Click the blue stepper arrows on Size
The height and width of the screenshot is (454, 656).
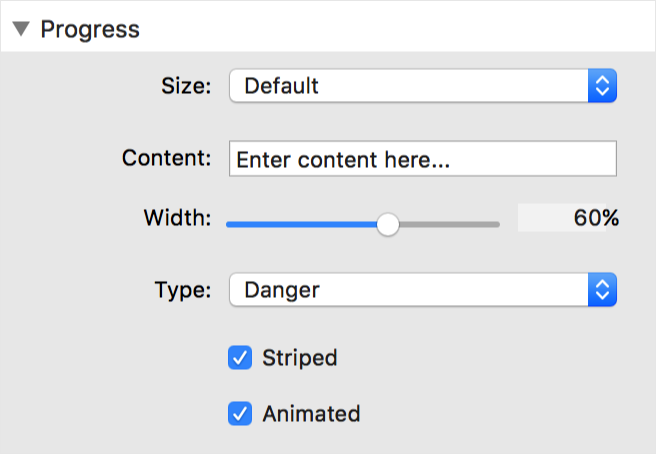(602, 86)
